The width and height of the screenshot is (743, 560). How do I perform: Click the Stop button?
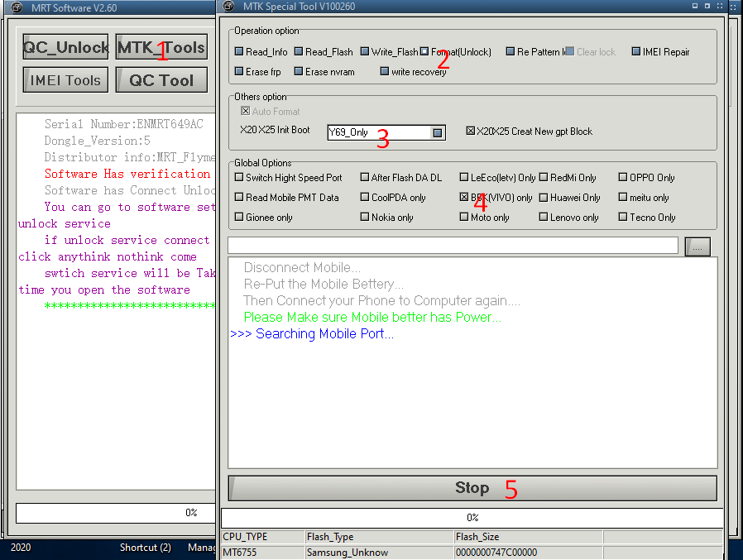472,488
